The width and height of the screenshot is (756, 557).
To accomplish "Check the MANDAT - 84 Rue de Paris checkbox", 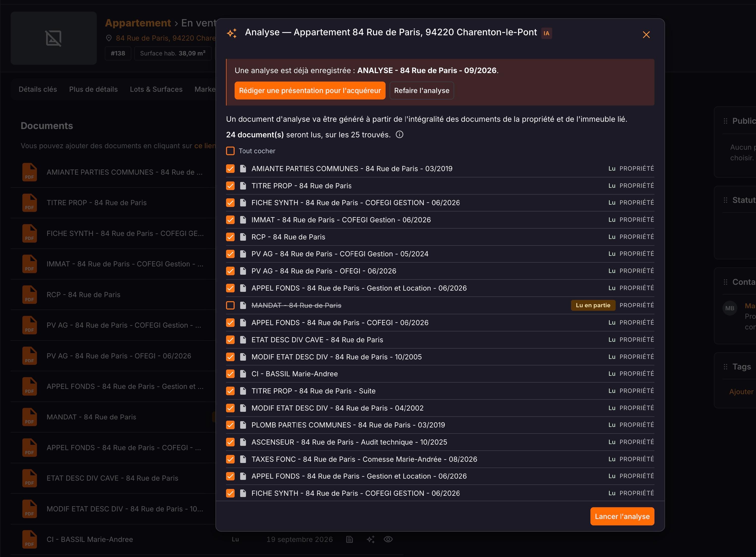I will [230, 305].
